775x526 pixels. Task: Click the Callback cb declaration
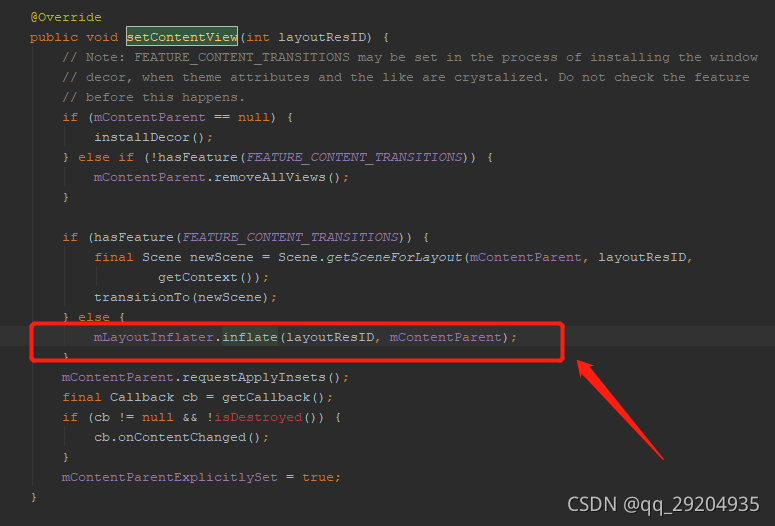[x=154, y=397]
